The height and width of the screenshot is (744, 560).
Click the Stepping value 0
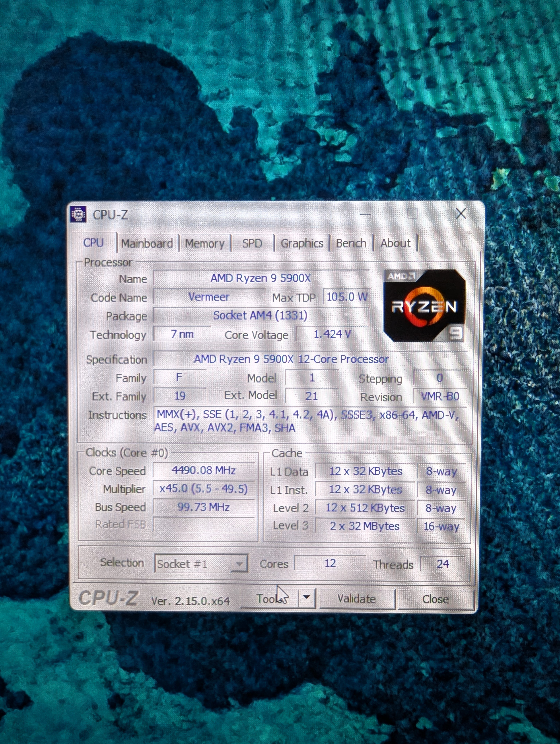click(440, 378)
